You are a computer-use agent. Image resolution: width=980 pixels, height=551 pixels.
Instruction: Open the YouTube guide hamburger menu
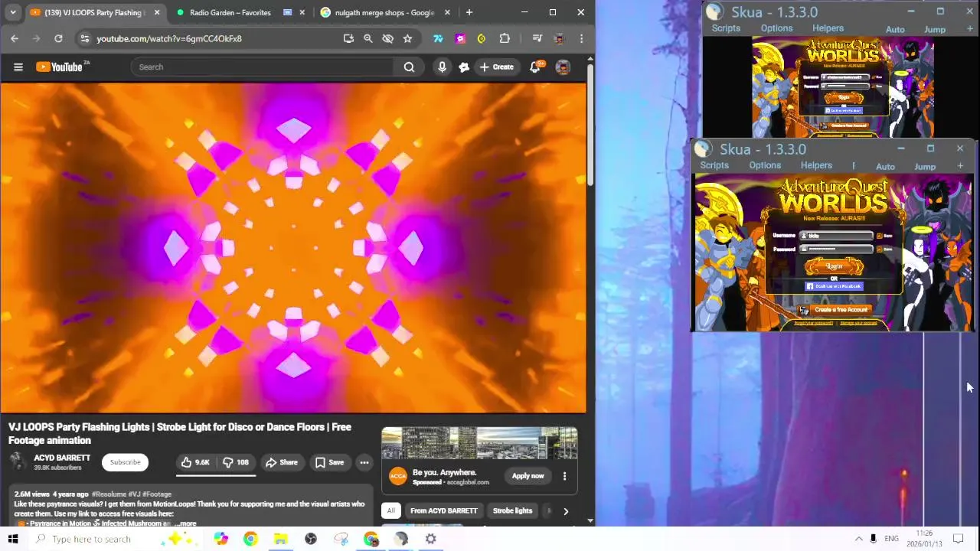tap(18, 67)
